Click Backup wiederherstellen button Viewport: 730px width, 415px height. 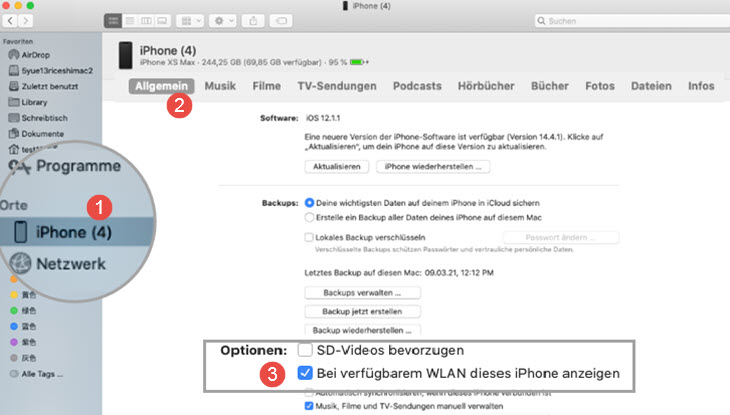362,330
